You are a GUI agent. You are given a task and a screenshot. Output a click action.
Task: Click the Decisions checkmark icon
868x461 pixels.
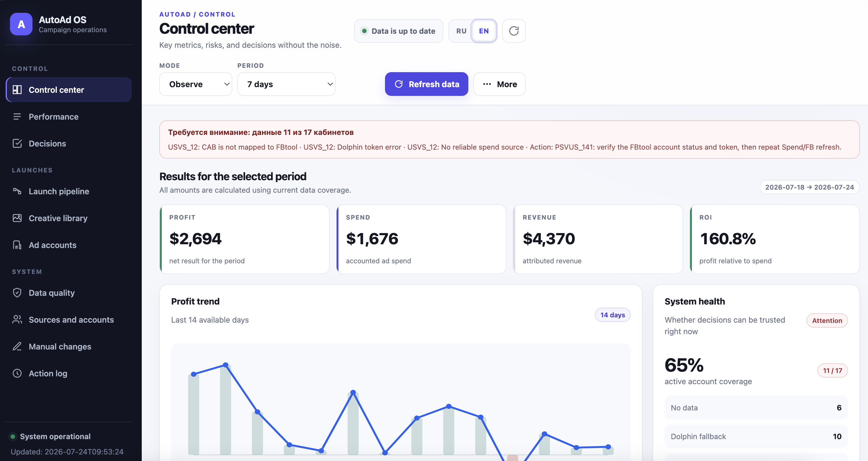tap(17, 144)
